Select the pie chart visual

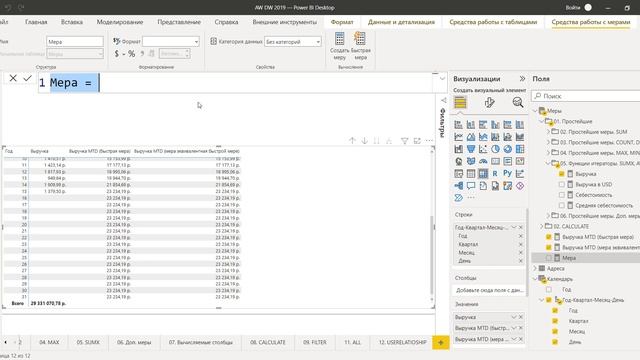[495, 149]
